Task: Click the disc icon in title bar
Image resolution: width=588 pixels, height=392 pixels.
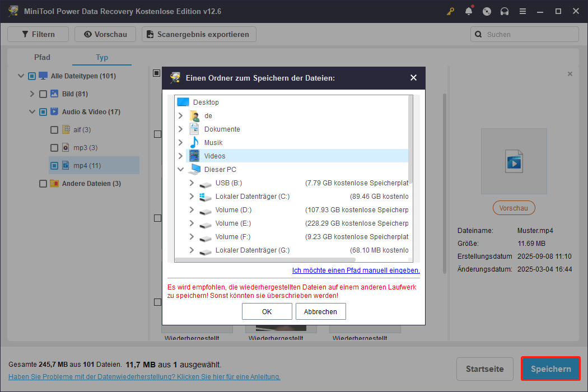Action: [x=487, y=11]
